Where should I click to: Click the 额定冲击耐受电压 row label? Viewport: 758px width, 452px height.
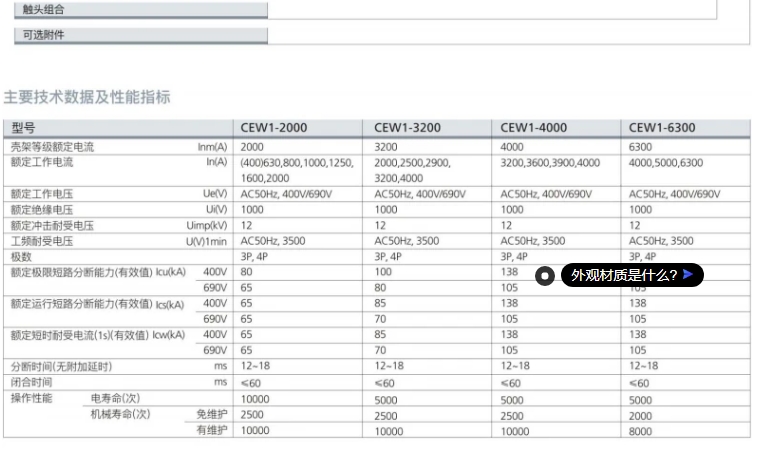[52, 226]
